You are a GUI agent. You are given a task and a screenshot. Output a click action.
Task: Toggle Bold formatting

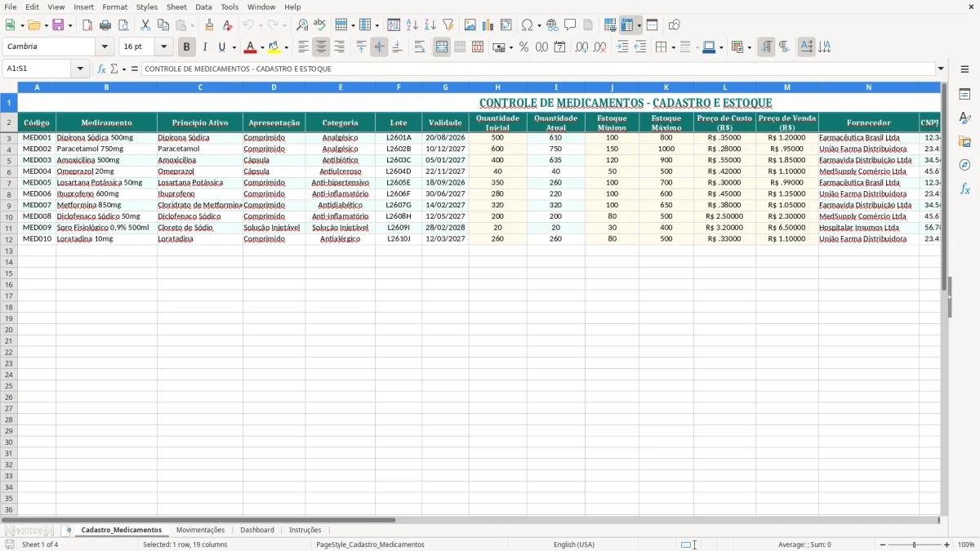pyautogui.click(x=187, y=47)
